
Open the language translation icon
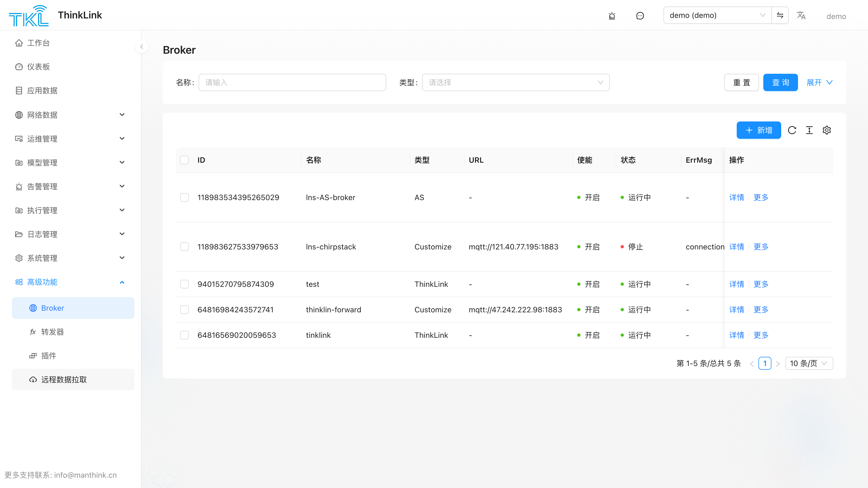point(801,15)
